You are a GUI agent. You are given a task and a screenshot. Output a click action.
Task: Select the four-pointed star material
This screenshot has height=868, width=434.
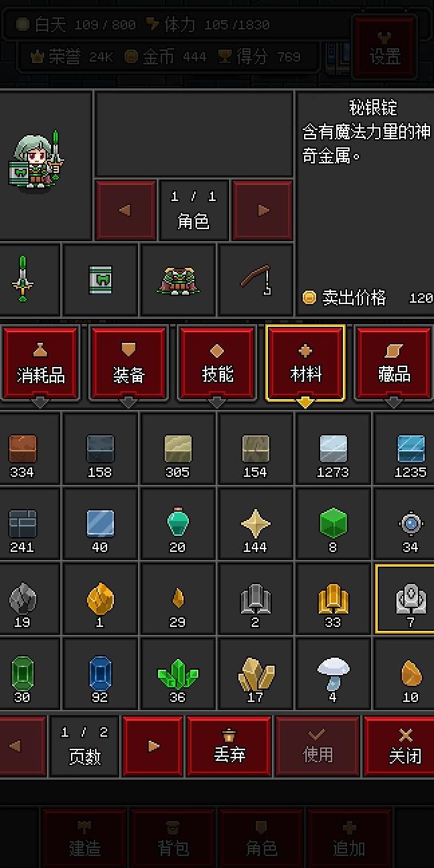[x=255, y=523]
